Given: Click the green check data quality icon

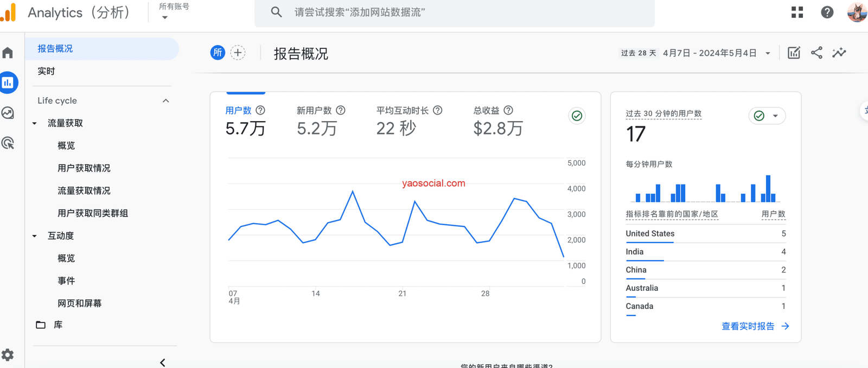Looking at the screenshot, I should (577, 116).
